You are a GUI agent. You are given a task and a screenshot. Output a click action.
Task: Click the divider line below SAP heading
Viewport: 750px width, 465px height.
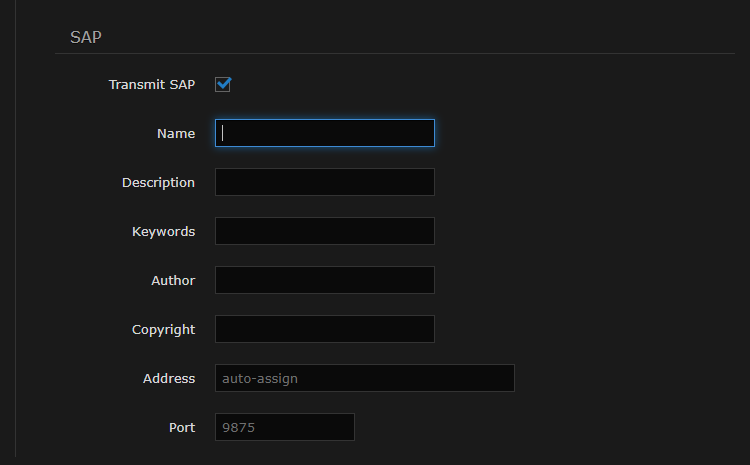pos(400,53)
